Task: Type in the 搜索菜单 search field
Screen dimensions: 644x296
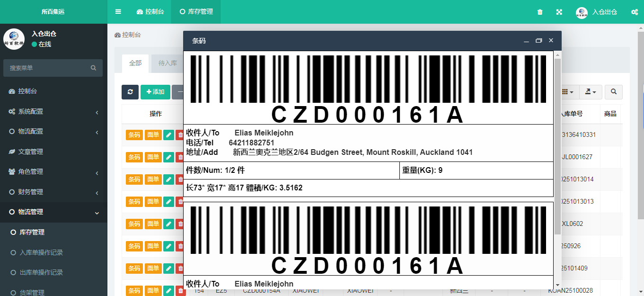Action: pyautogui.click(x=47, y=68)
